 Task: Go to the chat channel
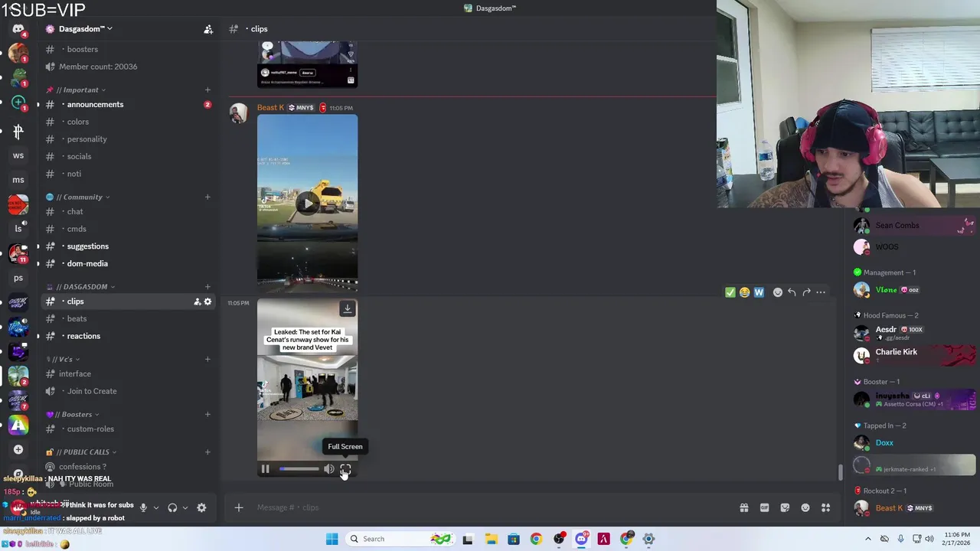(x=129, y=211)
